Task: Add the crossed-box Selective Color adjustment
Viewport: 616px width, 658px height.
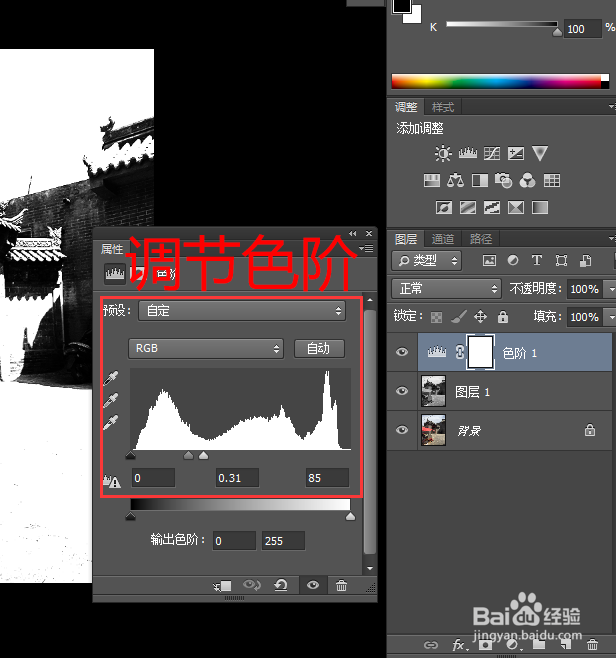Action: [x=516, y=208]
